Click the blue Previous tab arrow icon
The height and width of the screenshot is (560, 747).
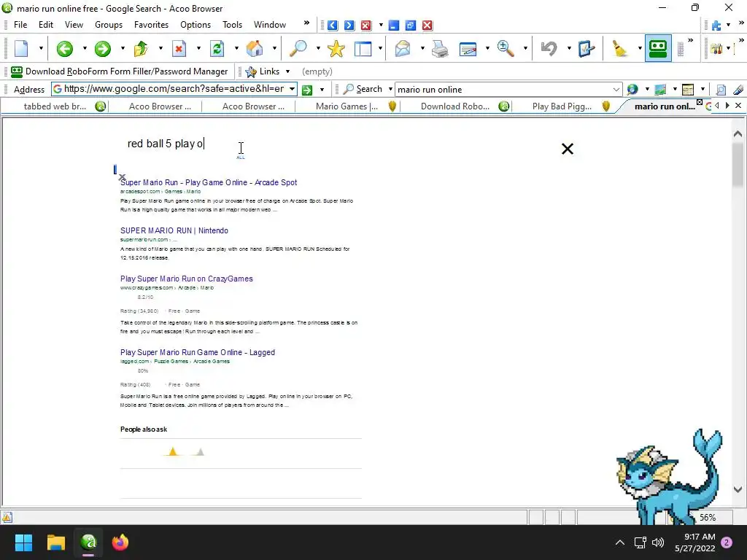333,26
